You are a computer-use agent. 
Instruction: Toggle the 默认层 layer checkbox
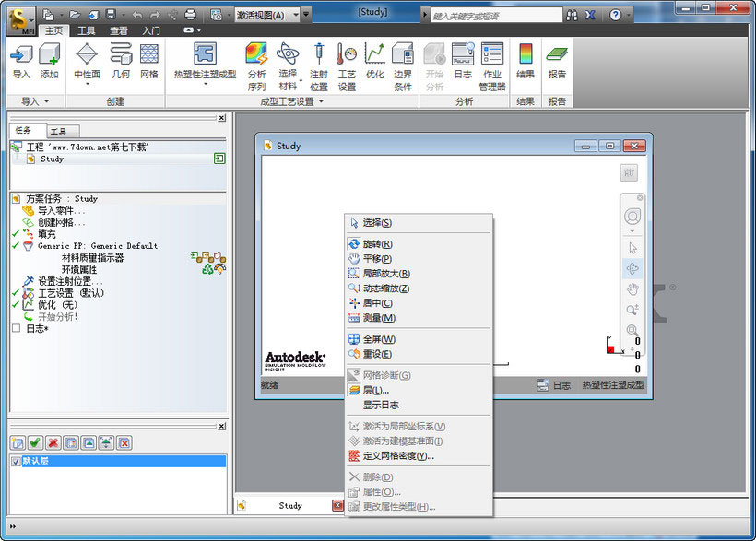pos(16,462)
